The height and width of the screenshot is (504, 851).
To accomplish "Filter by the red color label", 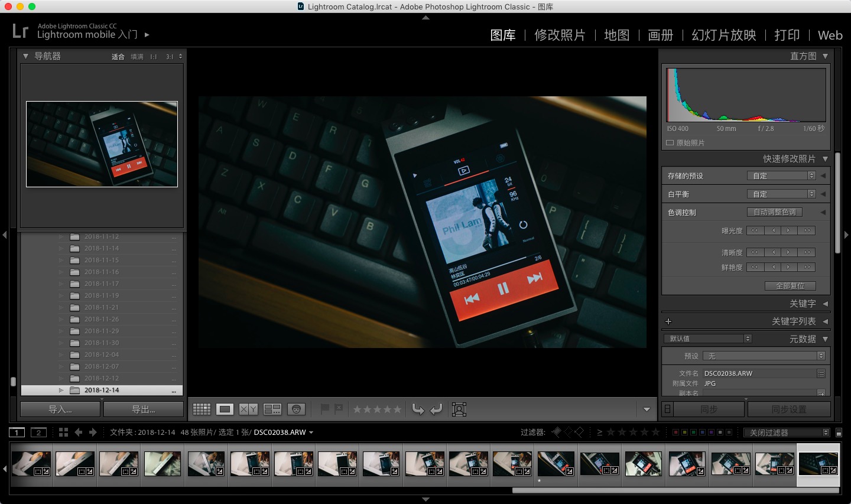I will [x=676, y=433].
